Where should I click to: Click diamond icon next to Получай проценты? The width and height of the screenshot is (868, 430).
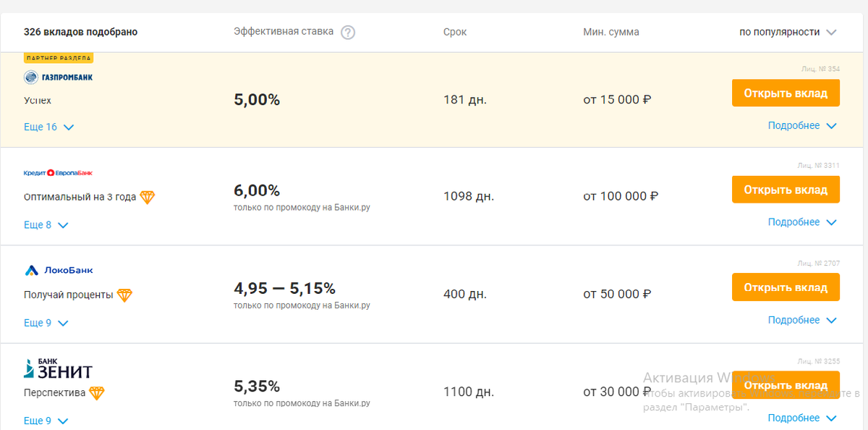coord(124,295)
